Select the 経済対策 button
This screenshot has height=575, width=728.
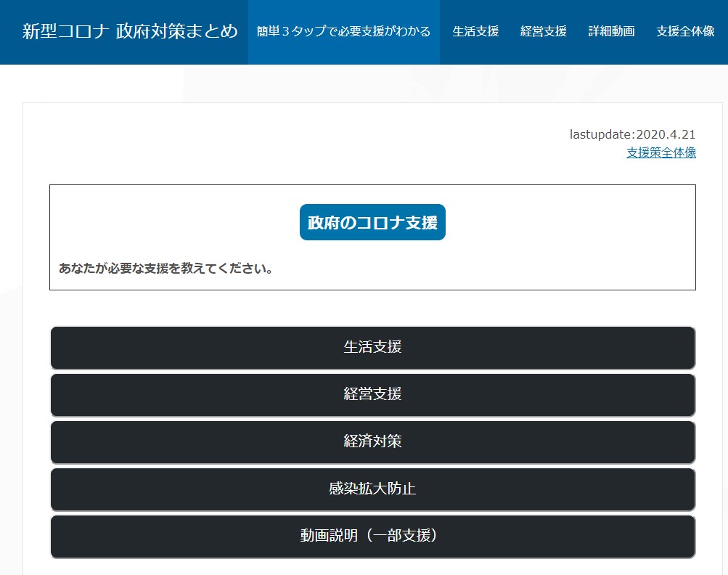(372, 441)
